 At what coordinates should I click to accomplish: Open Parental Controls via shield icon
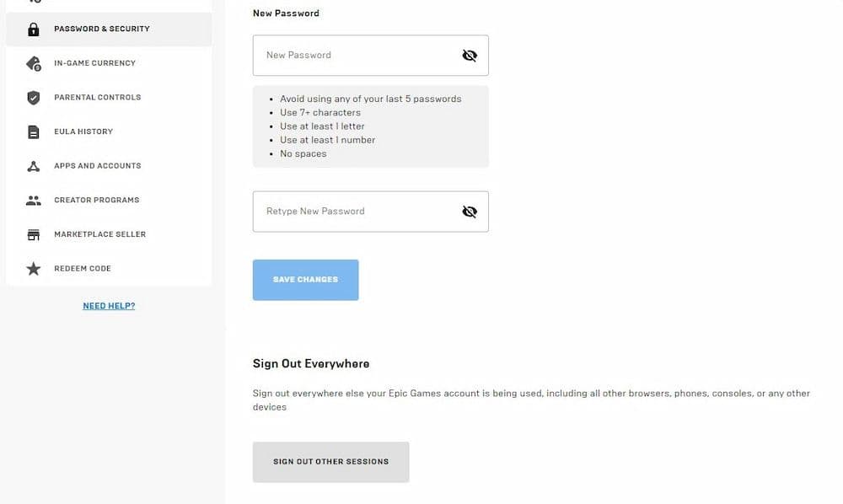33,97
